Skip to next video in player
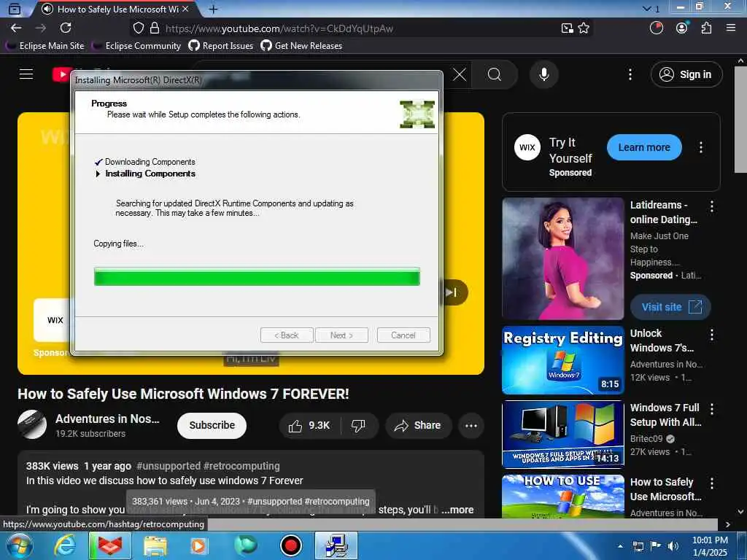Viewport: 747px width, 560px height. click(x=452, y=292)
